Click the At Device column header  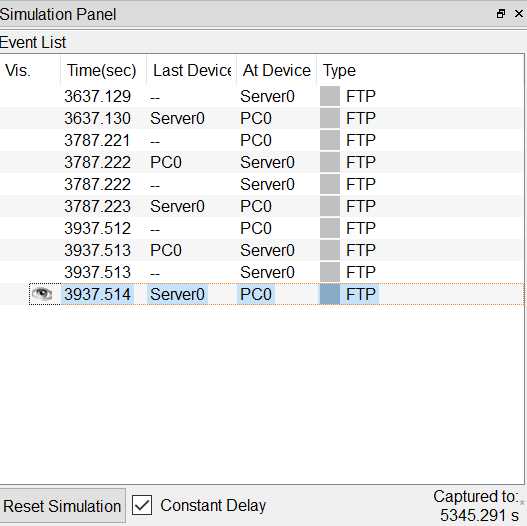[276, 71]
